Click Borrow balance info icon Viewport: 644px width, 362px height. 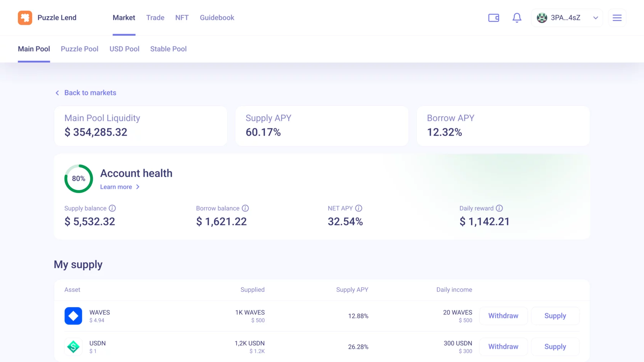tap(245, 208)
